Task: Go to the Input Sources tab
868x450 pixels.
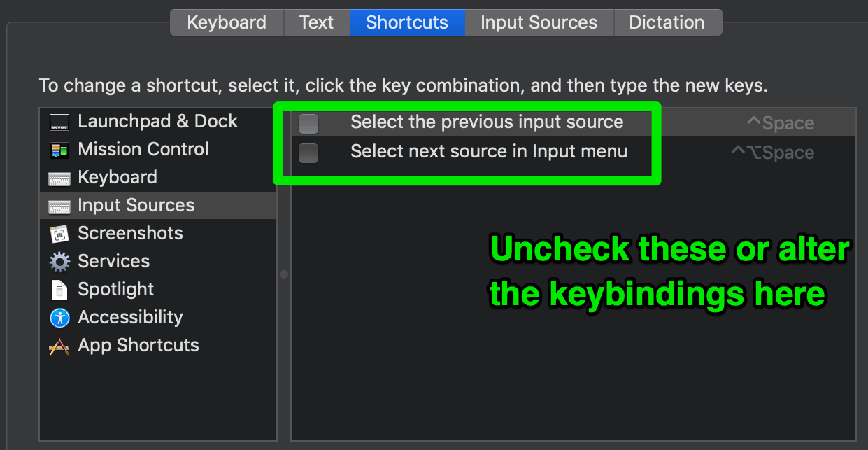Action: click(539, 22)
